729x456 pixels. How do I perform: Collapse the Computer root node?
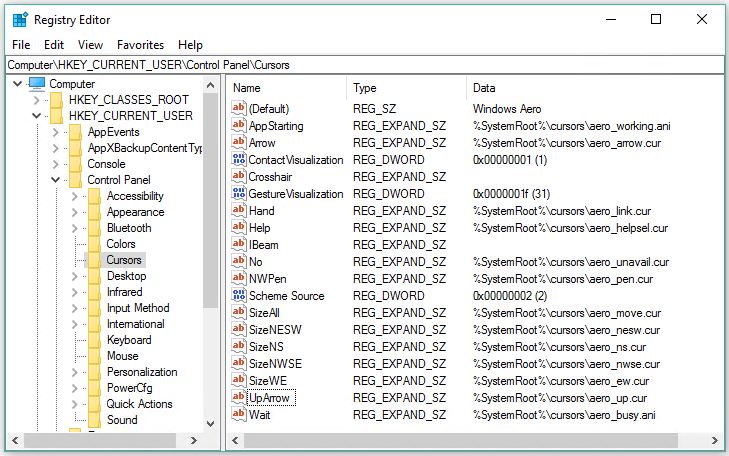click(18, 84)
